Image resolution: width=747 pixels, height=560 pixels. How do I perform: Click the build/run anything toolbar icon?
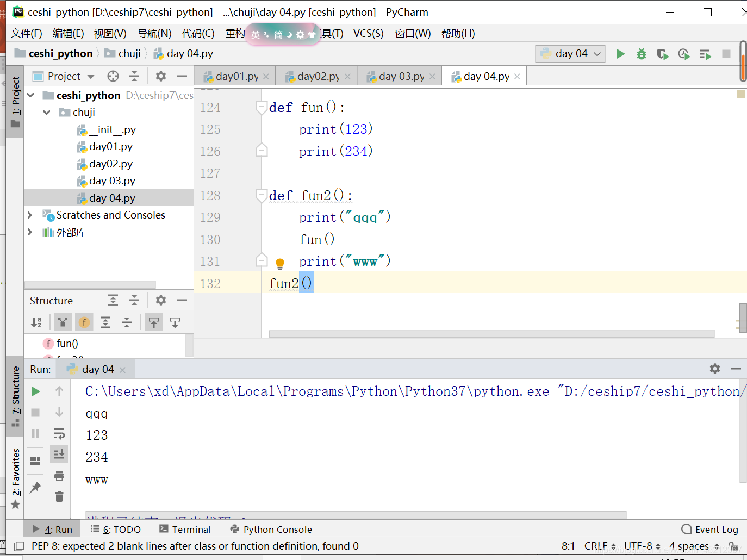pyautogui.click(x=705, y=54)
